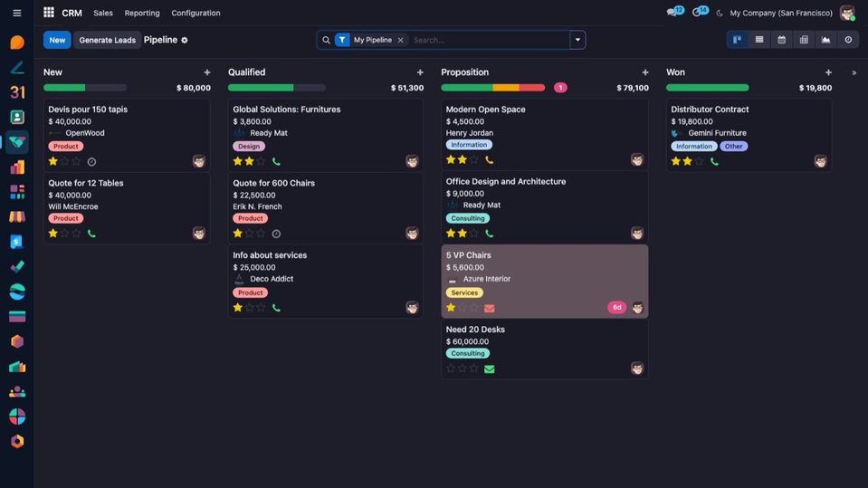Click the Search input field
The image size is (868, 488).
click(x=490, y=40)
